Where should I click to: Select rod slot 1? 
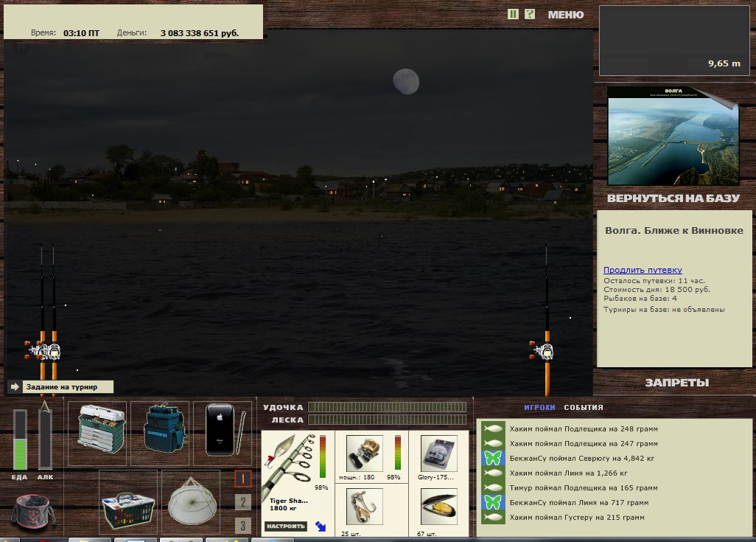(243, 479)
